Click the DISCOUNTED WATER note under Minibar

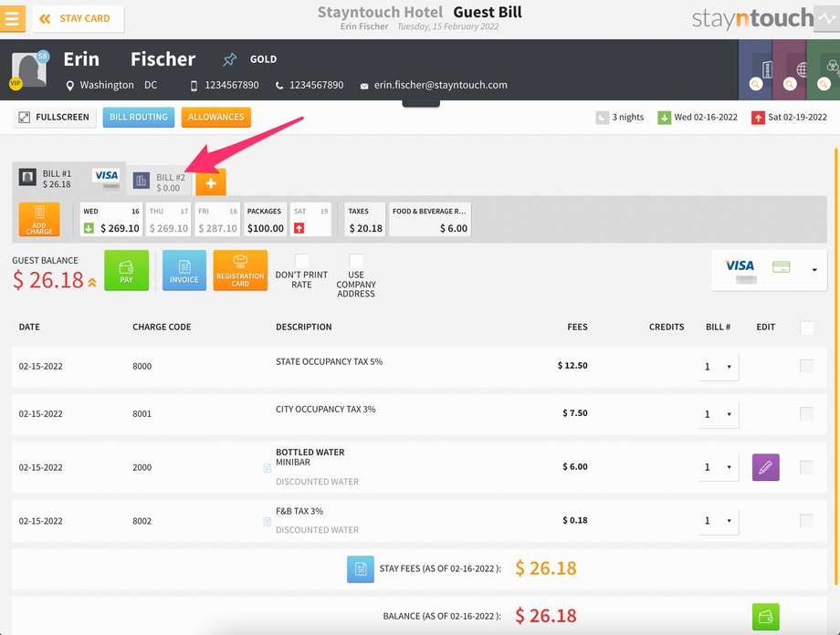pos(317,482)
